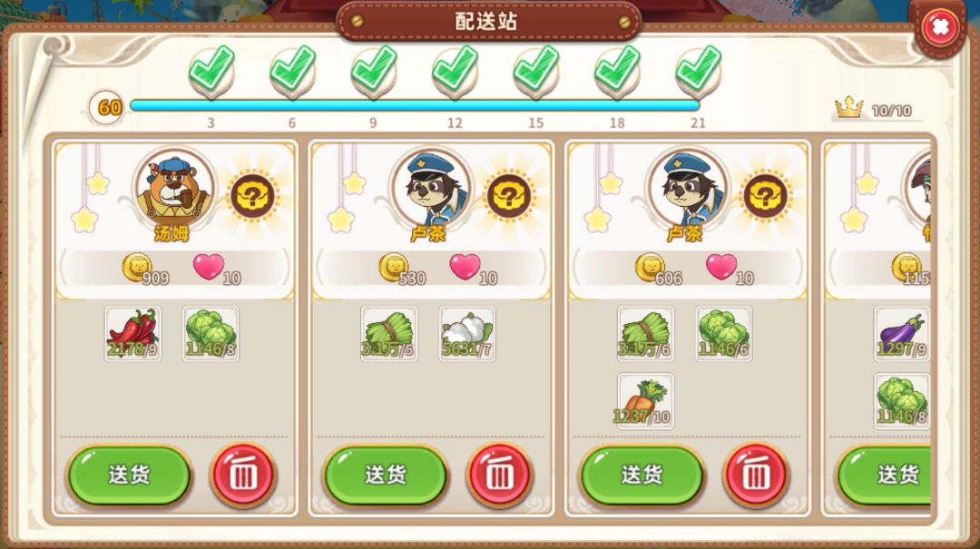
Task: Select the red chili pepper item
Action: pos(132,333)
